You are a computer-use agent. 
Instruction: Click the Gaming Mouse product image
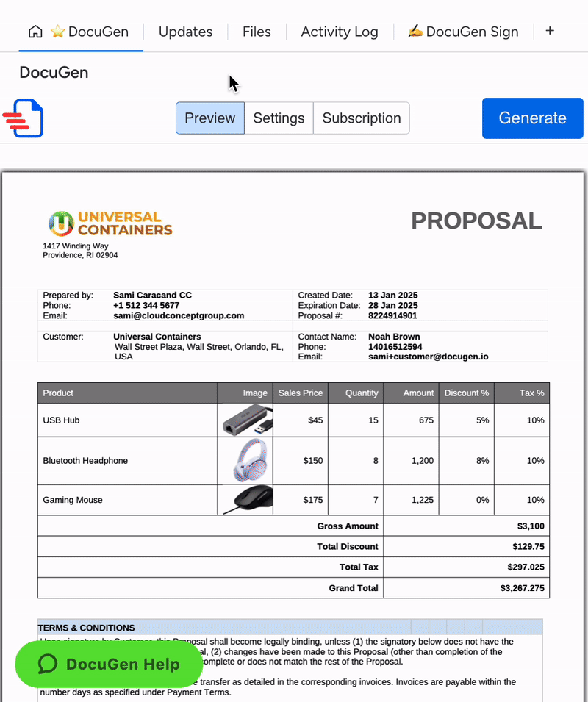point(248,500)
